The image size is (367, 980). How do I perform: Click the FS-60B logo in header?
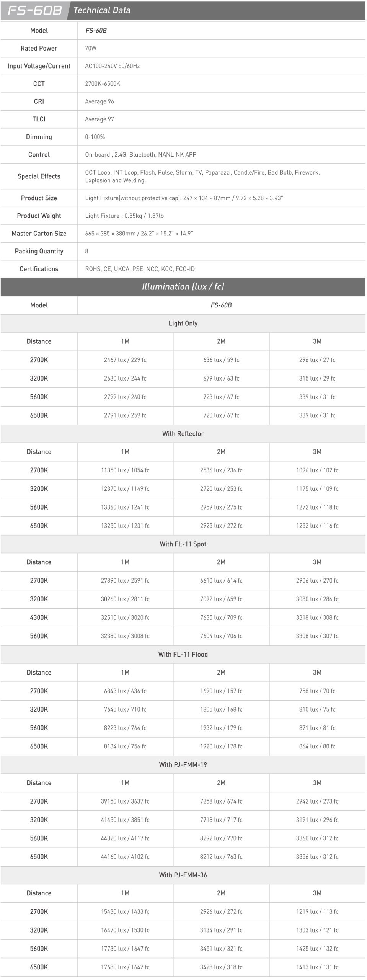(34, 10)
